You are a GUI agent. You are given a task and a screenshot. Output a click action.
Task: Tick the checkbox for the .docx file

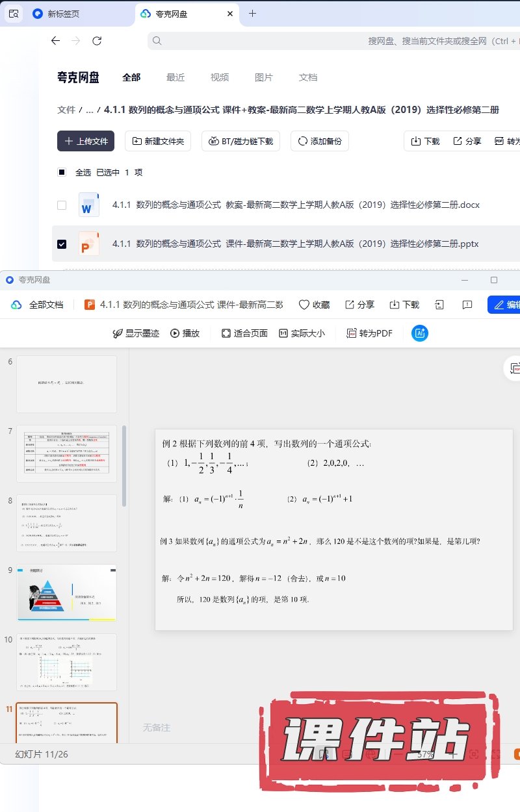(x=62, y=205)
